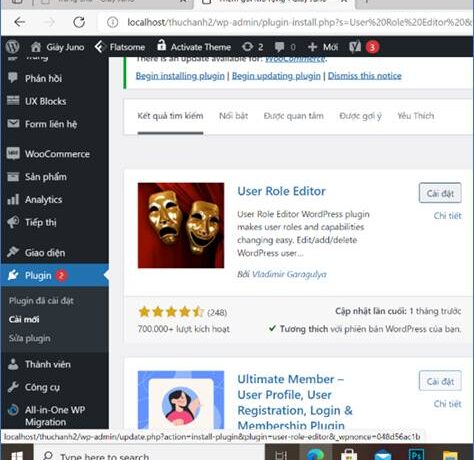This screenshot has height=460, width=474.
Task: Install Ultimate Member with Cài đặt button
Action: [440, 381]
